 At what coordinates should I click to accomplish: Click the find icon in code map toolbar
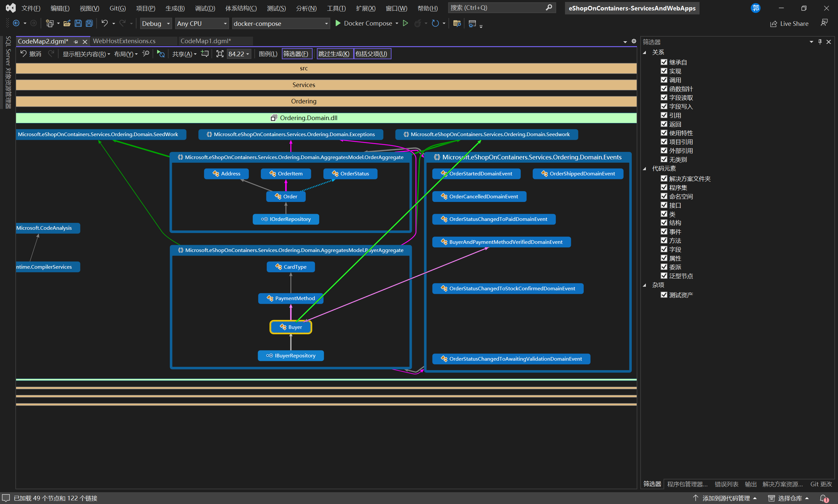[x=146, y=54]
